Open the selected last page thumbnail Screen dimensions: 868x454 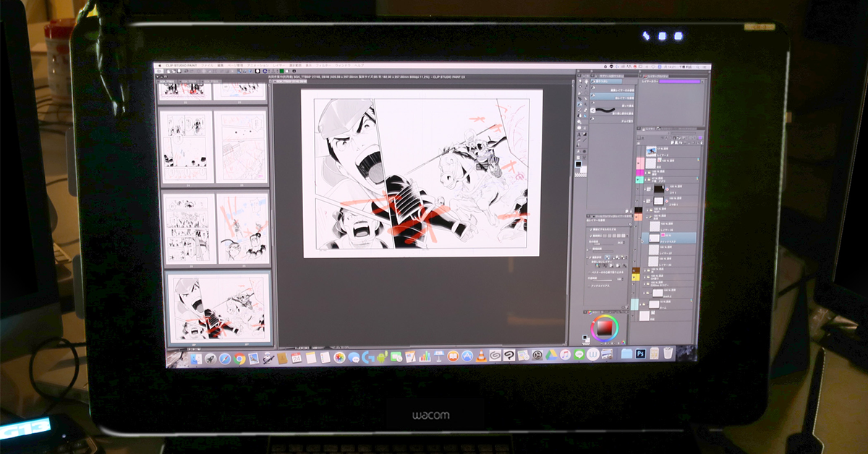(x=218, y=307)
